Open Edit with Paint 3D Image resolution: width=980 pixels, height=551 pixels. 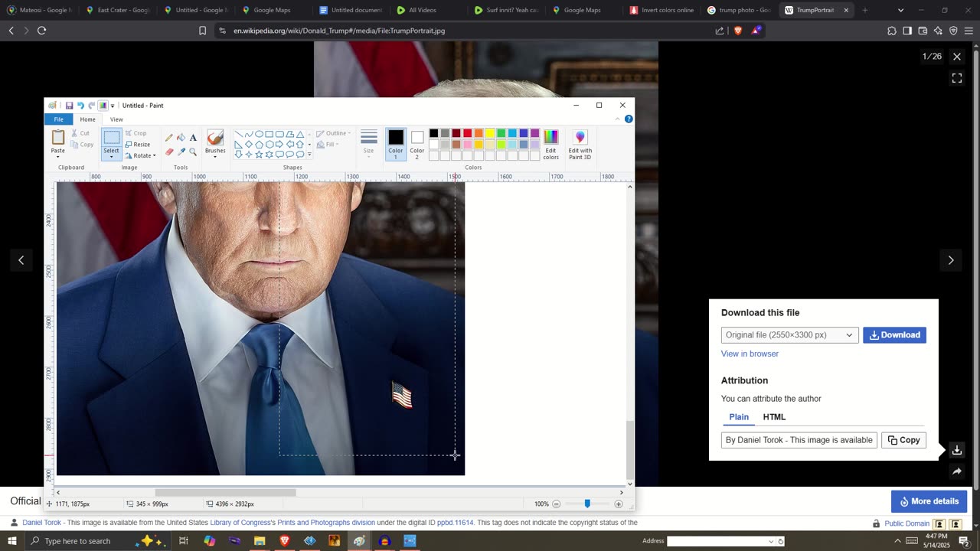coord(580,143)
